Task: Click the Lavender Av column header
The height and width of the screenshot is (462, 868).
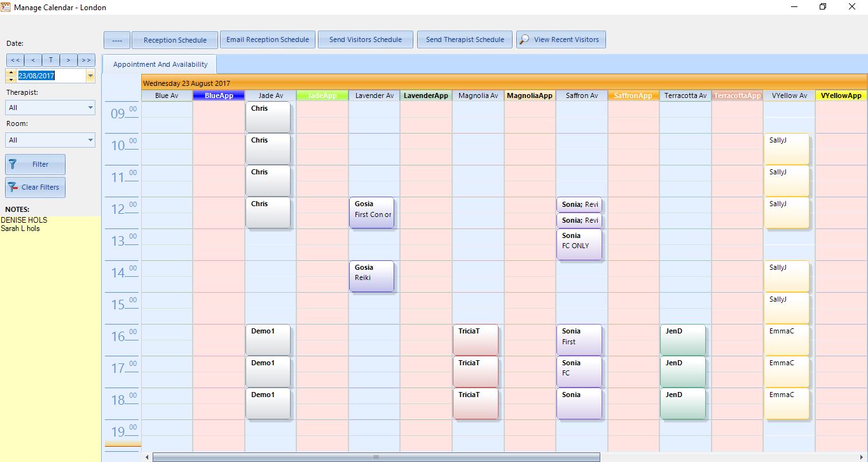Action: pyautogui.click(x=374, y=96)
